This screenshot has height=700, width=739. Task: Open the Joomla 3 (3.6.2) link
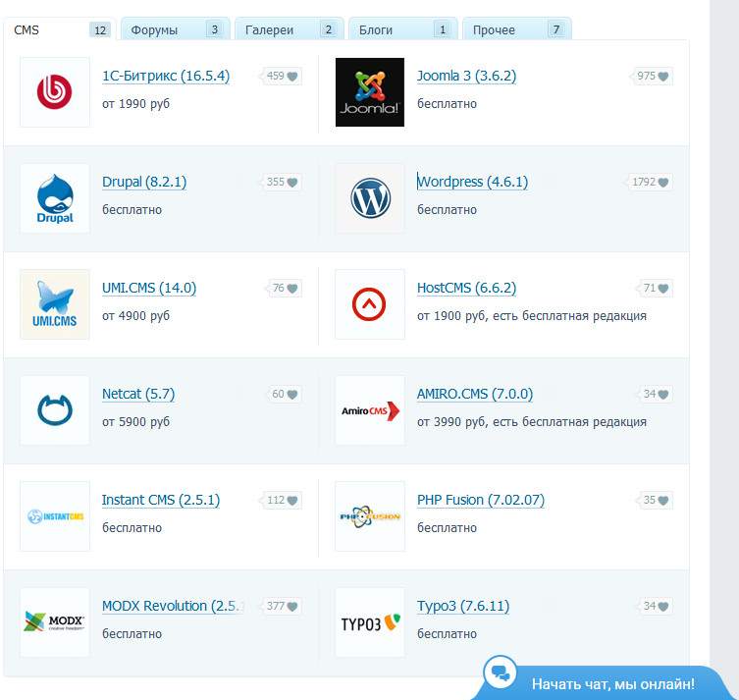(x=466, y=76)
